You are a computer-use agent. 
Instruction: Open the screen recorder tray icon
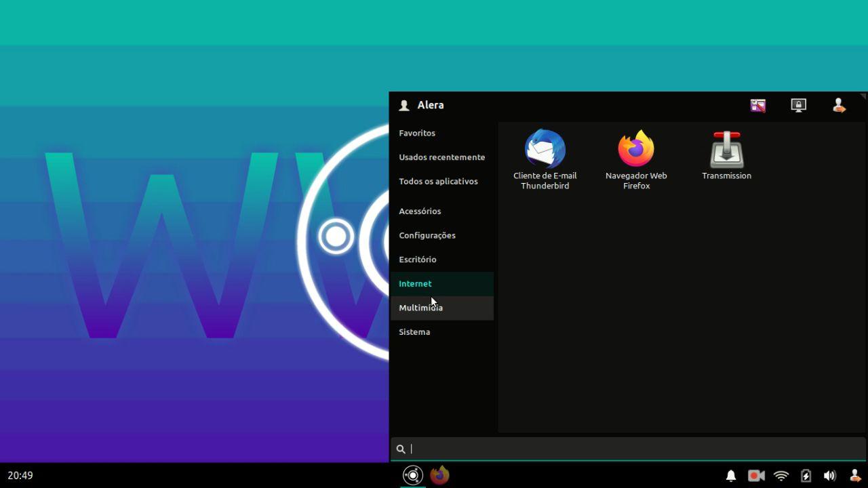[755, 476]
